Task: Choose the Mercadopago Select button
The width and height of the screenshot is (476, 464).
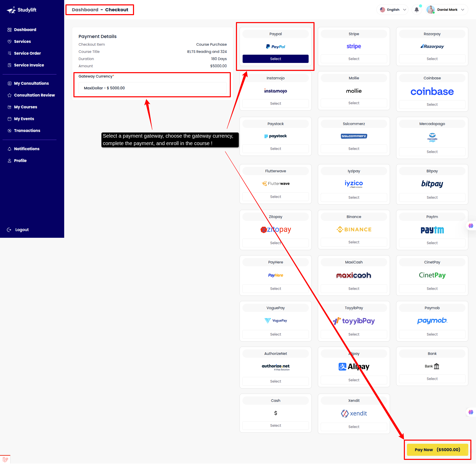Action: [432, 152]
